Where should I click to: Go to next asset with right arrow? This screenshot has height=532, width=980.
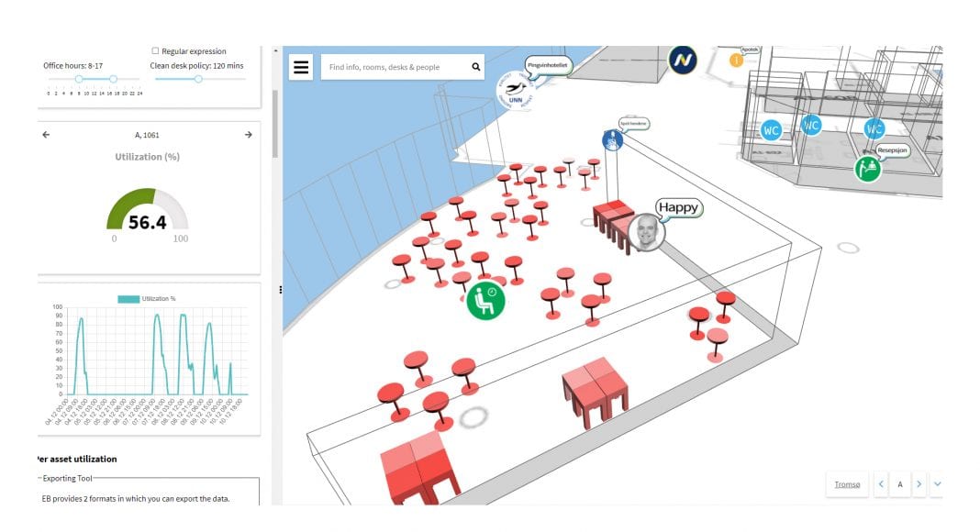coord(248,135)
